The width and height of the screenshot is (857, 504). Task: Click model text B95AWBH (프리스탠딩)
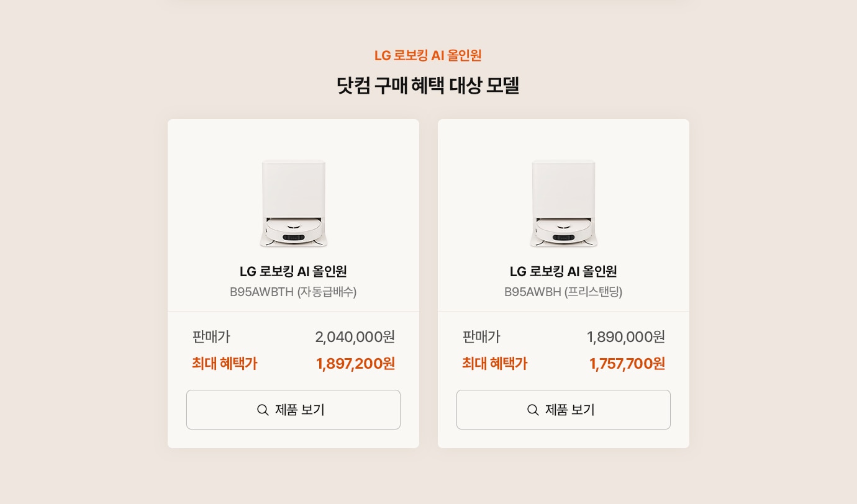pos(563,292)
